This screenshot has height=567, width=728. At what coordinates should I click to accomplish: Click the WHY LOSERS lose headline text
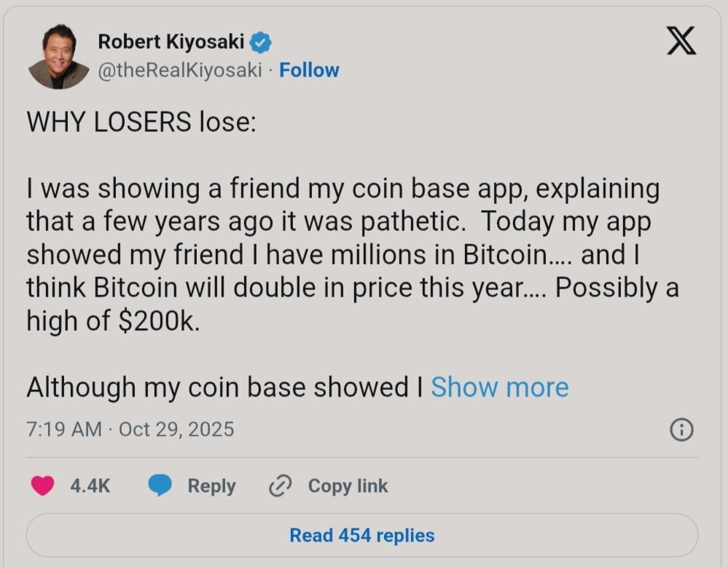coord(141,122)
